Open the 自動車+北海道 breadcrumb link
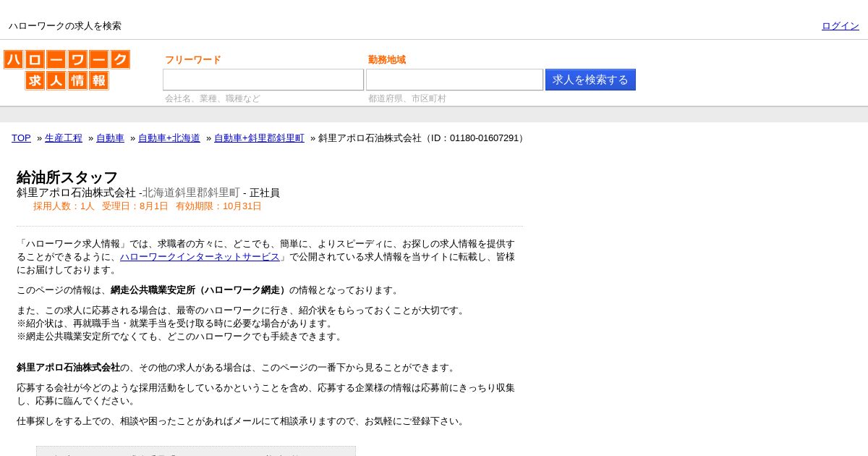868x456 pixels. 169,138
